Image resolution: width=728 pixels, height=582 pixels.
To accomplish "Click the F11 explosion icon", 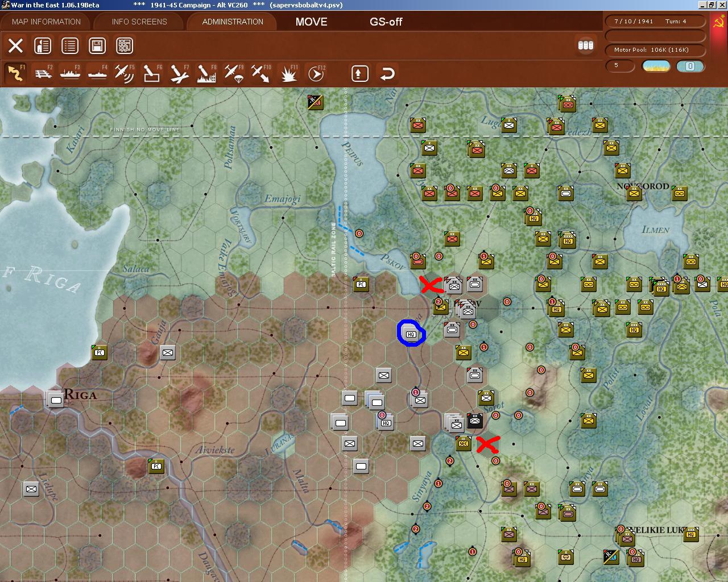I will 289,73.
